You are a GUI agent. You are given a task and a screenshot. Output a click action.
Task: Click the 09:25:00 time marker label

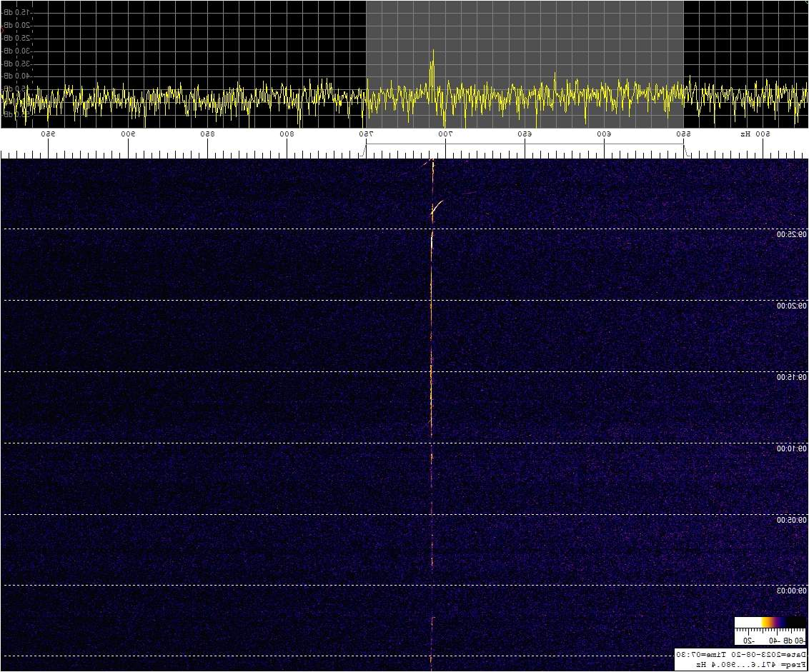coord(792,234)
